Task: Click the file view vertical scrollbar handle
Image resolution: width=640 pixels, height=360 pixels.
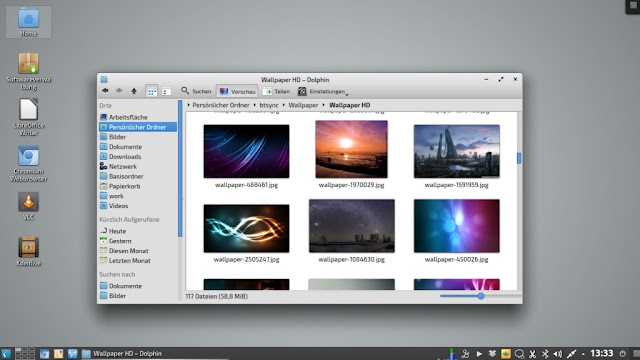Action: click(519, 158)
